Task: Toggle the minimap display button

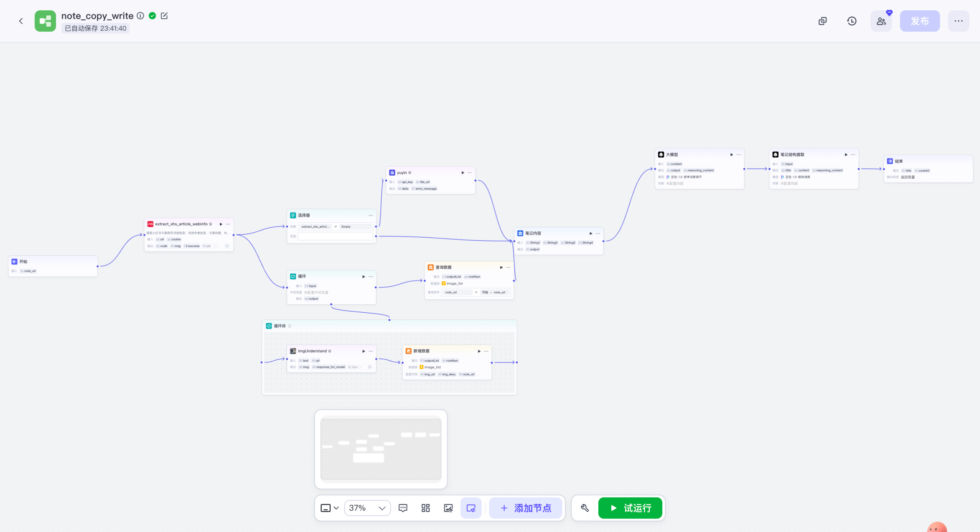Action: pyautogui.click(x=471, y=508)
